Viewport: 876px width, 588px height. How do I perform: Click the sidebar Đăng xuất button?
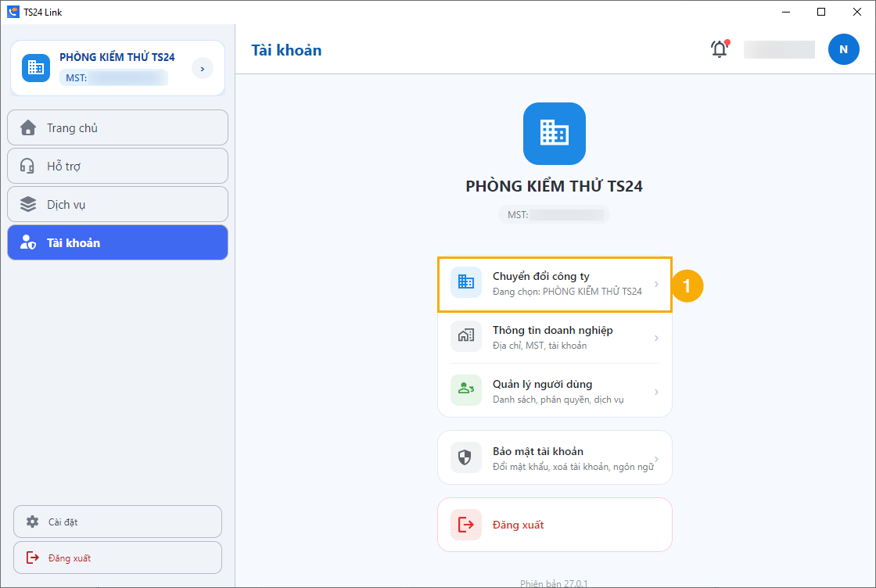coord(117,558)
